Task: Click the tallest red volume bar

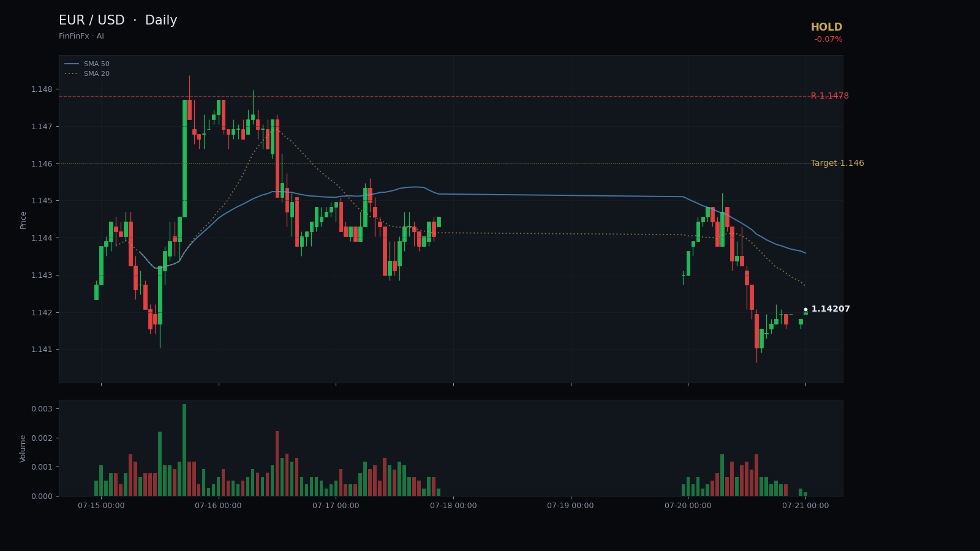Action: pos(277,463)
